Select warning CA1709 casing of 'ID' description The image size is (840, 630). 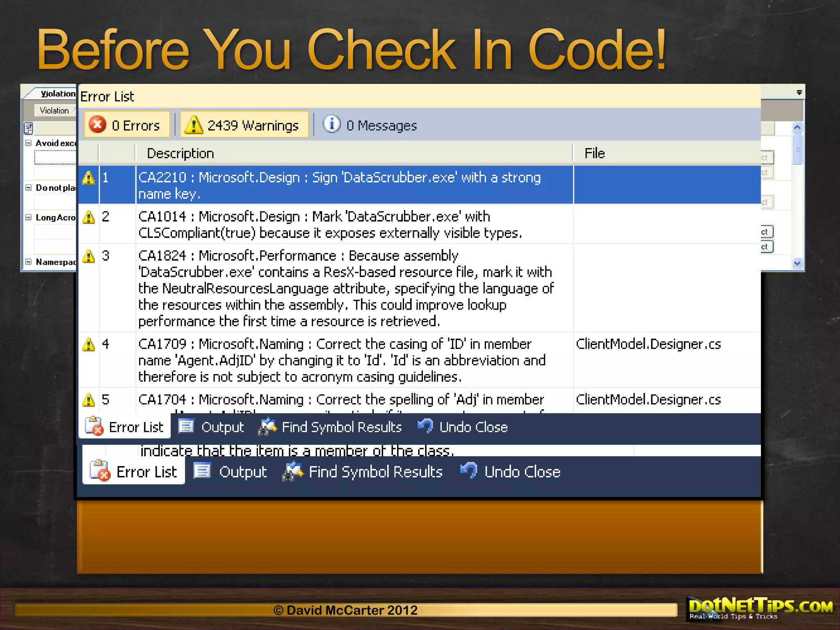pos(354,360)
